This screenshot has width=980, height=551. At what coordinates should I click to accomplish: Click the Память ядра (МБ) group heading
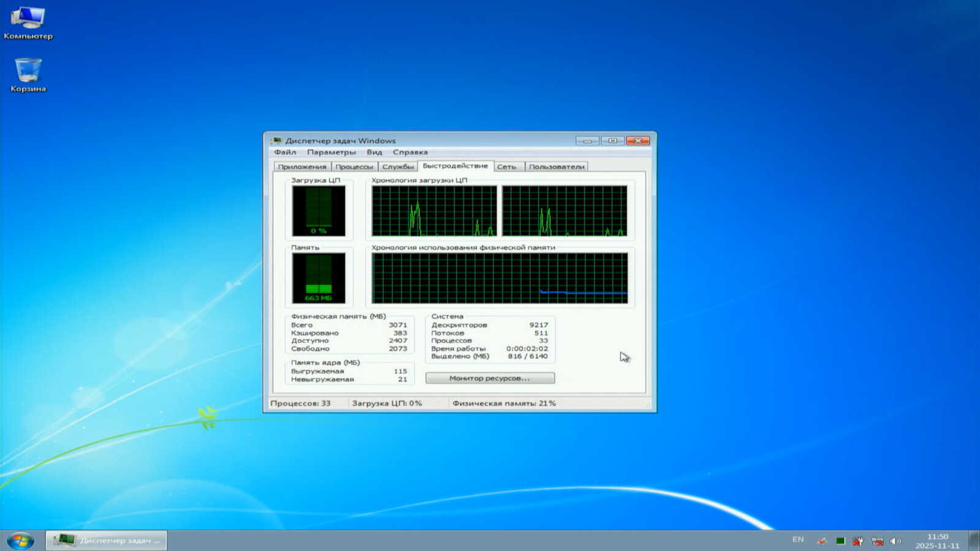pyautogui.click(x=326, y=363)
